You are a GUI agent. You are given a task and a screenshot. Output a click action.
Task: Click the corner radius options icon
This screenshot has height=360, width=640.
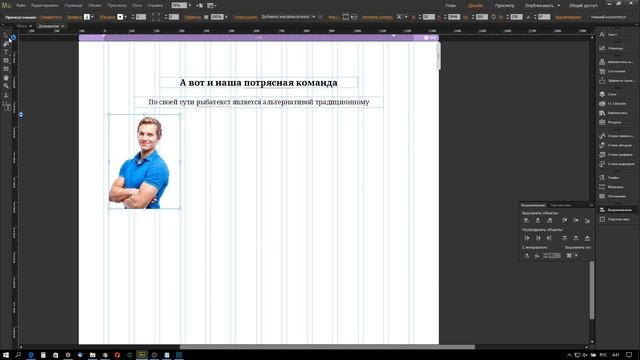point(156,17)
